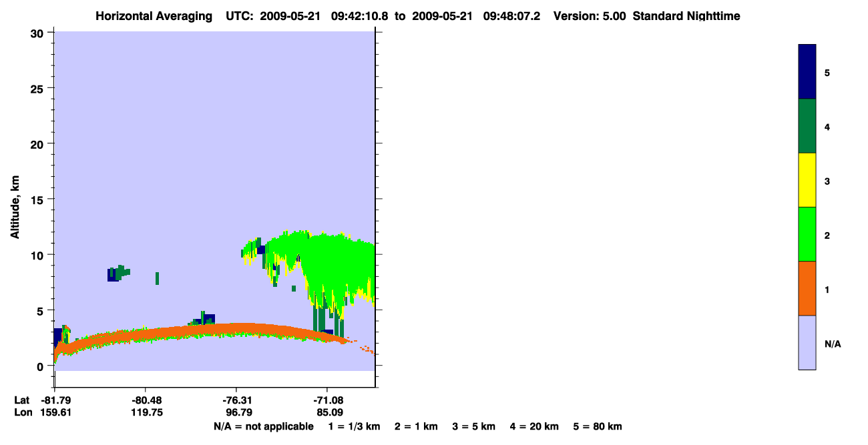
Task: Click longitude value '159.61'
Action: pos(56,412)
